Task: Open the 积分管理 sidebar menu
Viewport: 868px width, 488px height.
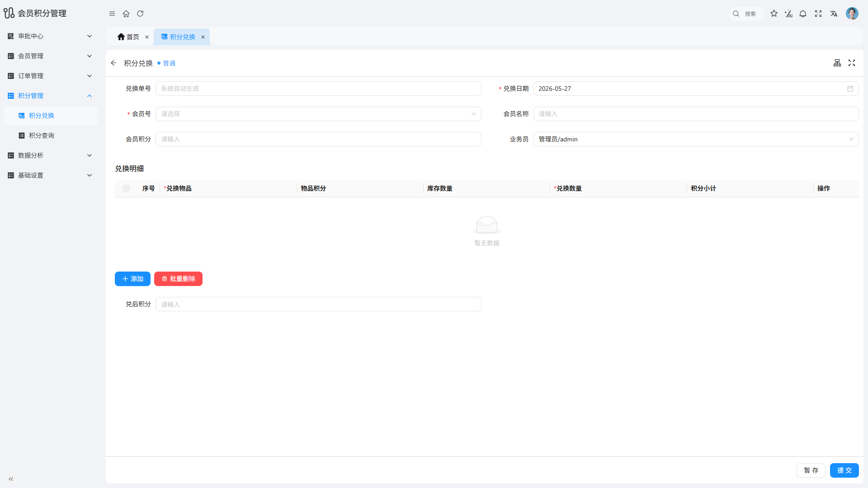Action: tap(51, 96)
